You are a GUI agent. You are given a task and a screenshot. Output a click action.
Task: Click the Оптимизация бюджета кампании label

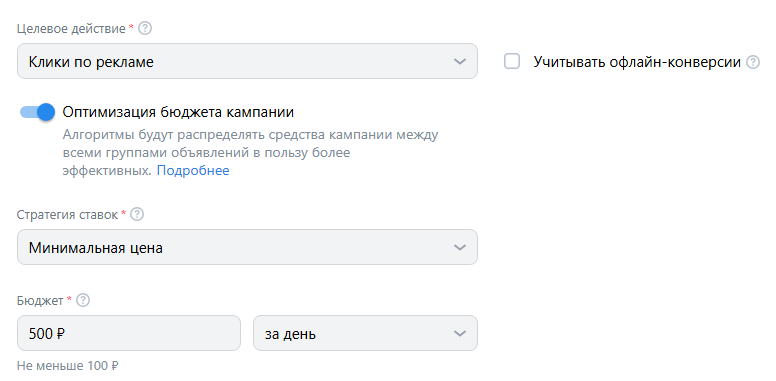[178, 112]
